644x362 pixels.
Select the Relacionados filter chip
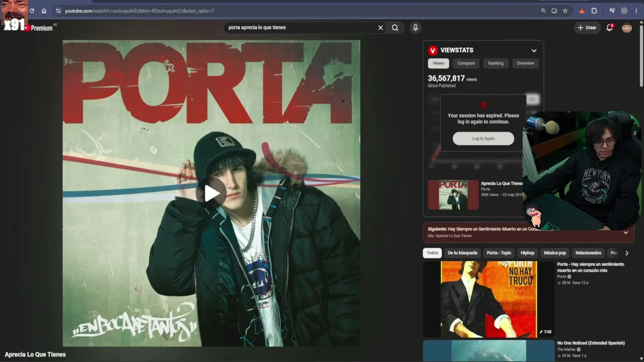[588, 253]
